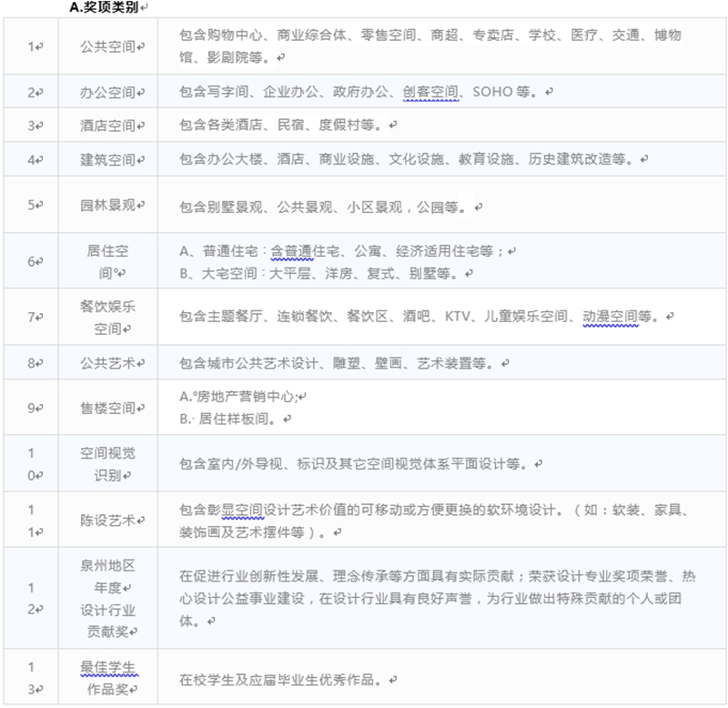
Task: Click row number 1 cell
Action: 31,46
